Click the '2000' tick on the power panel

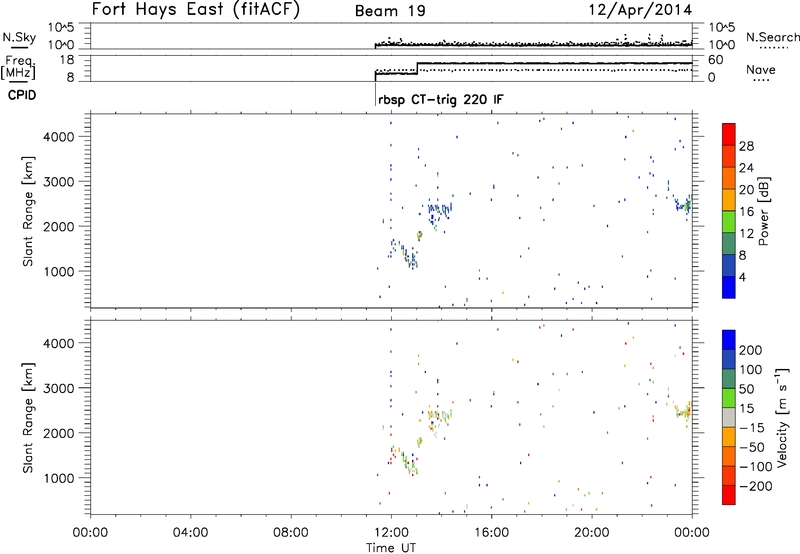coord(59,226)
